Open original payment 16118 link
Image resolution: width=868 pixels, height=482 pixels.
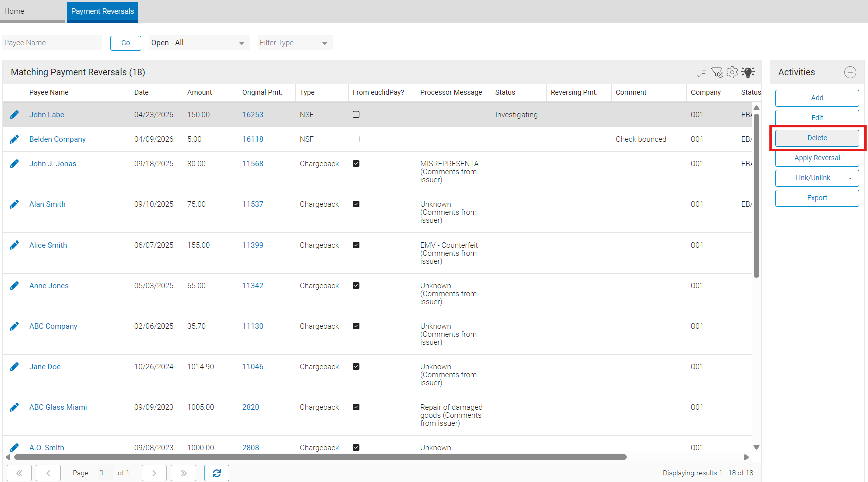[x=253, y=139]
